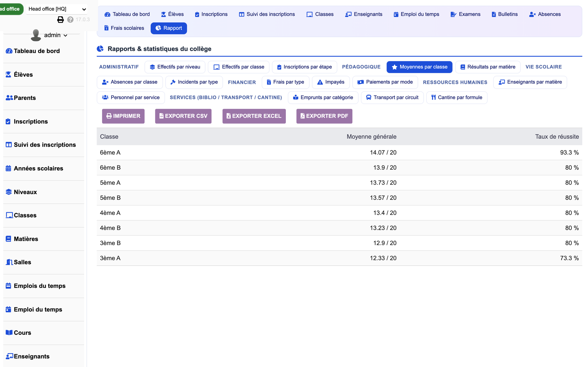The height and width of the screenshot is (367, 588).
Task: Open the Head office [HQ] entity dropdown
Action: tap(57, 9)
